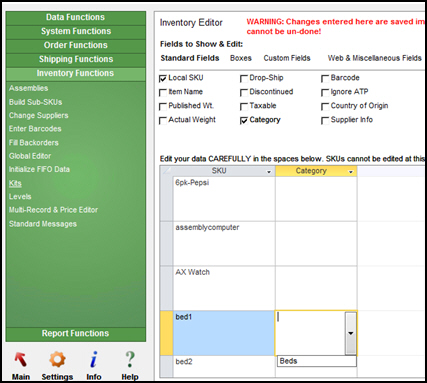Open the Kits link
Screen dimensions: 427x383
pyautogui.click(x=15, y=183)
